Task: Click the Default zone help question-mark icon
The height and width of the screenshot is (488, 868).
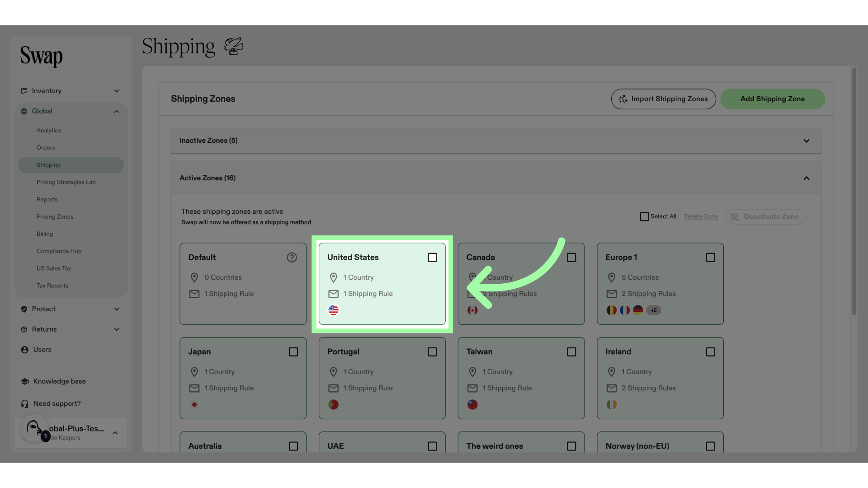Action: [292, 258]
